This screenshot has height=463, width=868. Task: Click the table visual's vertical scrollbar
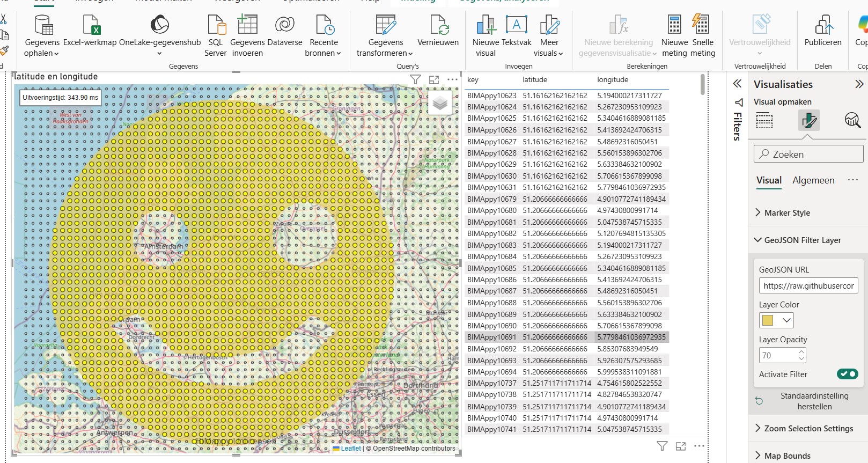703,85
